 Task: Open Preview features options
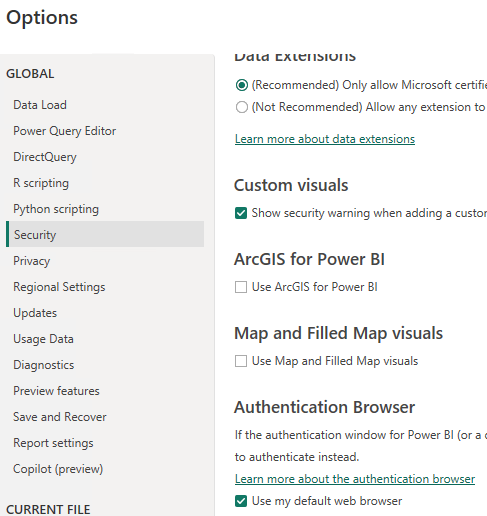click(56, 391)
